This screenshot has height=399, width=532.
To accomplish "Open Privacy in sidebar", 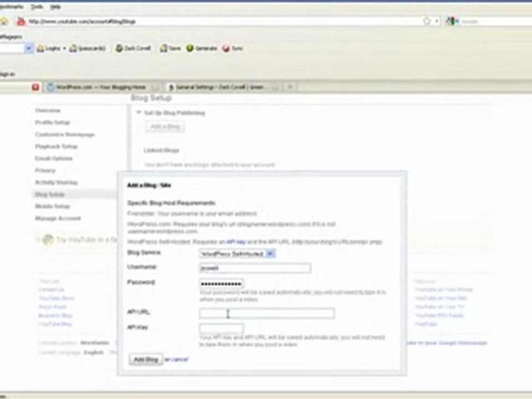I will click(x=45, y=170).
